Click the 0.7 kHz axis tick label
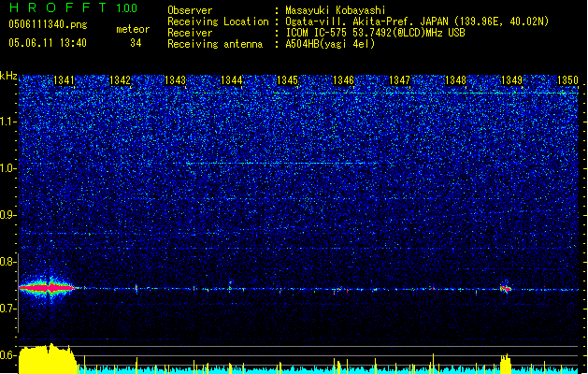 click(7, 309)
